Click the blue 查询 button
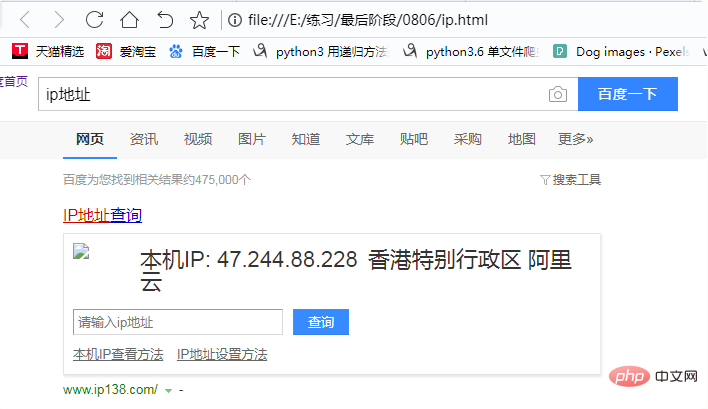Image resolution: width=708 pixels, height=409 pixels. click(321, 322)
